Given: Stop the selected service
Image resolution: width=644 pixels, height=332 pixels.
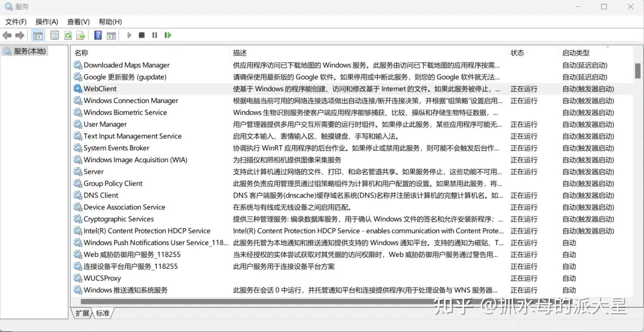Looking at the screenshot, I should pos(142,35).
